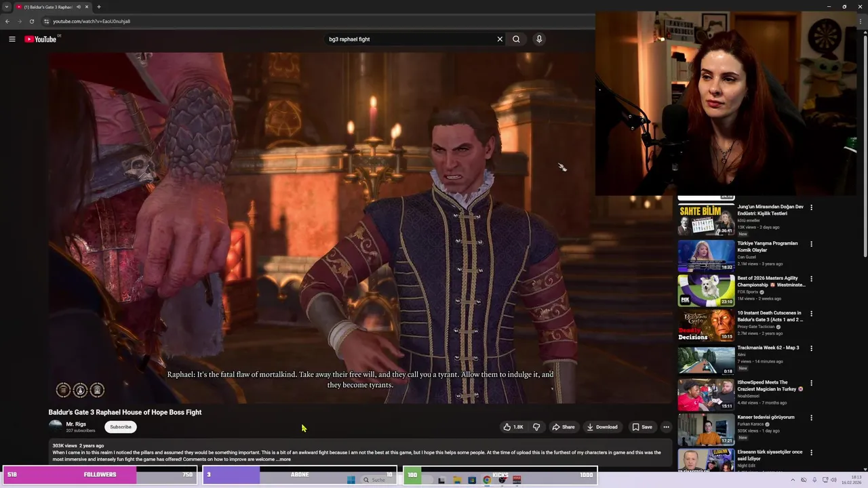Open options for Best of 2026 Masters Agility
The width and height of the screenshot is (868, 488).
tap(811, 279)
